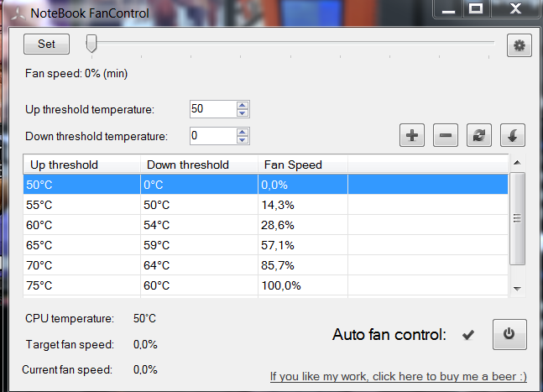Click the Fan Speed column header
This screenshot has width=543, height=392.
coord(303,165)
